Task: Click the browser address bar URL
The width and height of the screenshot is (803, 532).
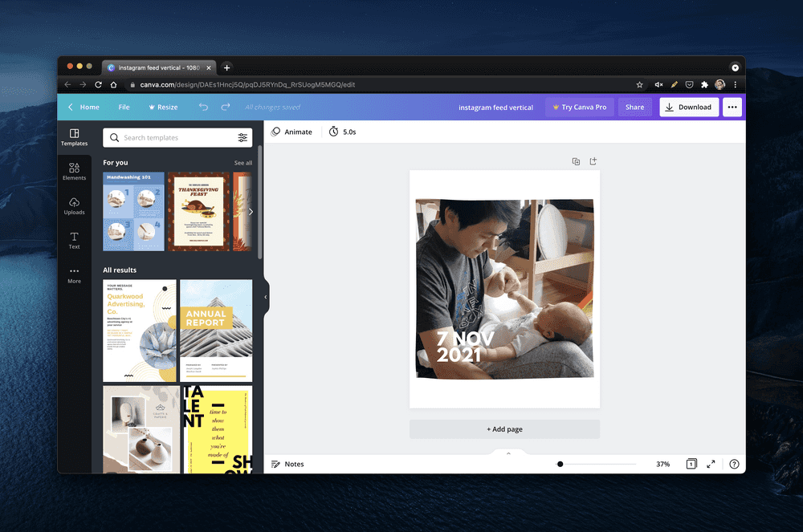Action: coord(247,84)
